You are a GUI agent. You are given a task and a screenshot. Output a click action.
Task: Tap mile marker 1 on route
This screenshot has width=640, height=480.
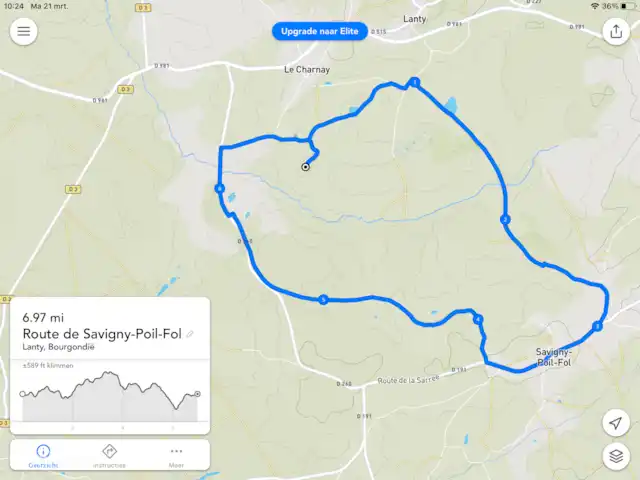pyautogui.click(x=415, y=82)
